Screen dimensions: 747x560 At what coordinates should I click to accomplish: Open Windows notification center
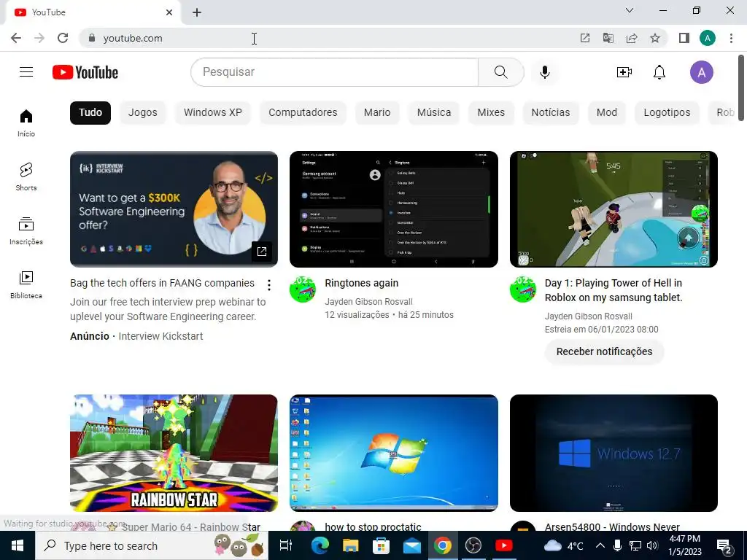(x=724, y=545)
